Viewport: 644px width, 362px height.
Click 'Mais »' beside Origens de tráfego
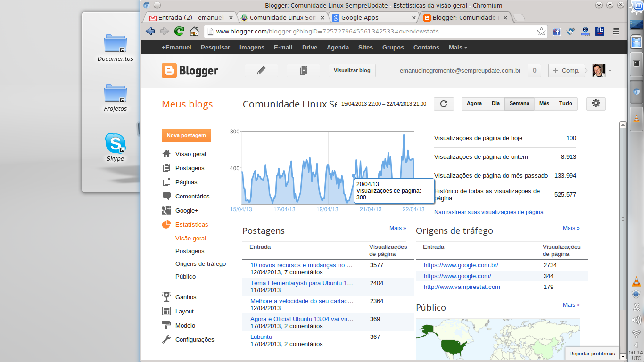(x=571, y=228)
